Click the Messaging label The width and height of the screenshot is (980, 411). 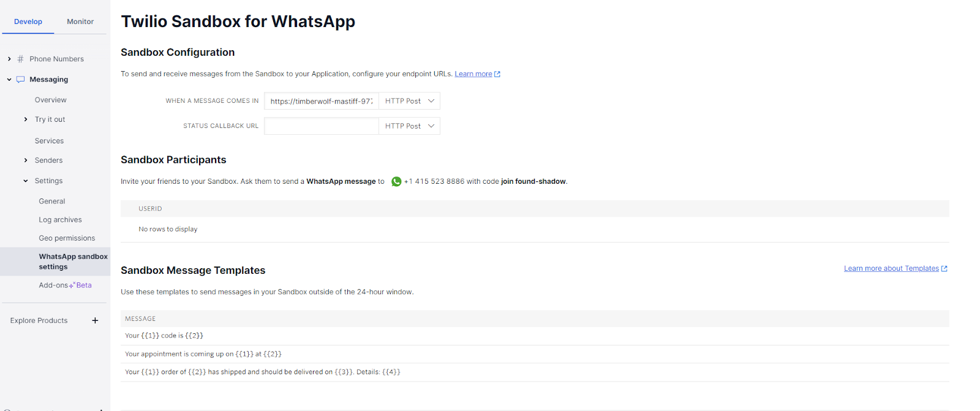pos(49,80)
